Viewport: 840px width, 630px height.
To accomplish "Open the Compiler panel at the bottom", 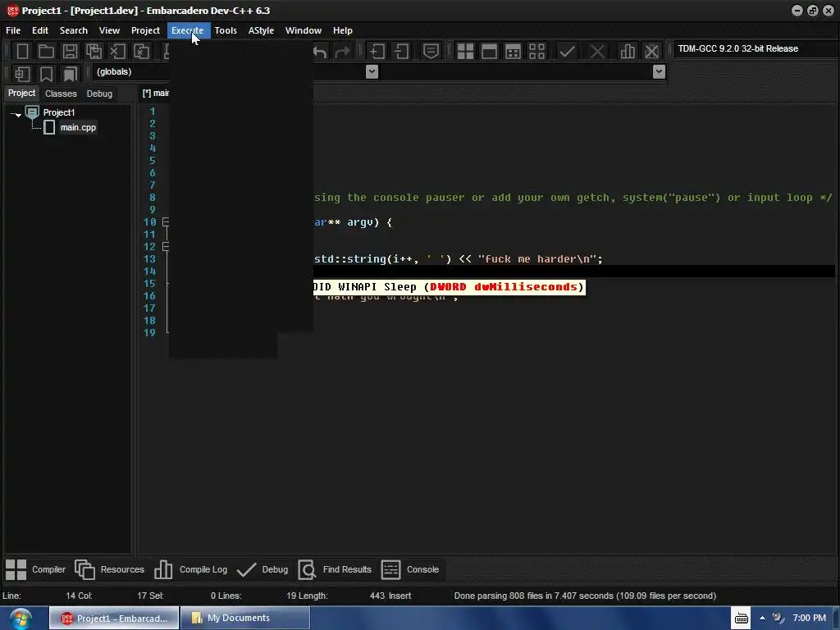I will [x=35, y=569].
